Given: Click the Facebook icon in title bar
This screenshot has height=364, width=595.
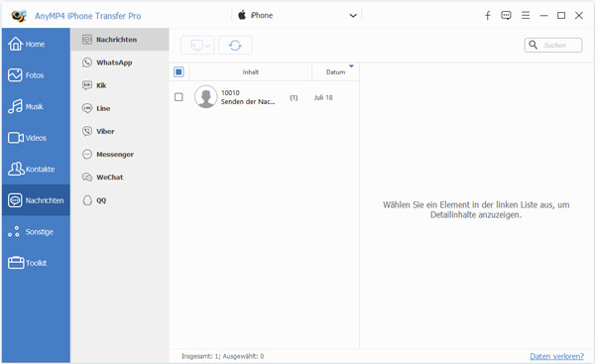Looking at the screenshot, I should click(488, 16).
